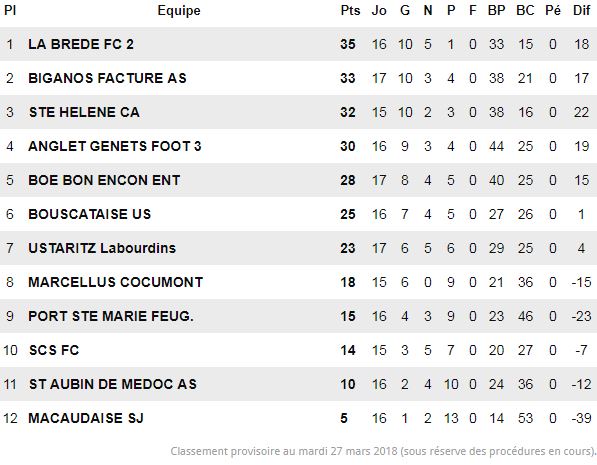
Task: Click the Equipe column header
Action: click(x=179, y=10)
